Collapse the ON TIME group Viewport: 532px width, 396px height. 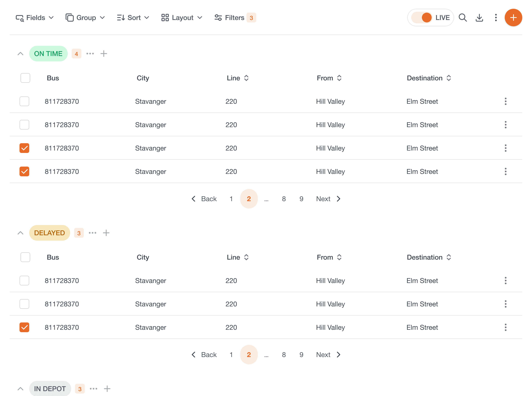[x=20, y=54]
